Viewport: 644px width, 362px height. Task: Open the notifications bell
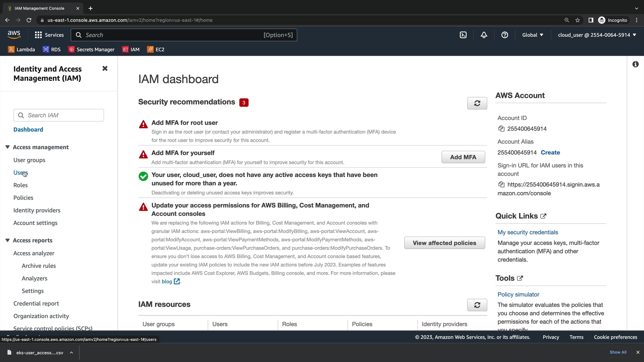point(484,35)
